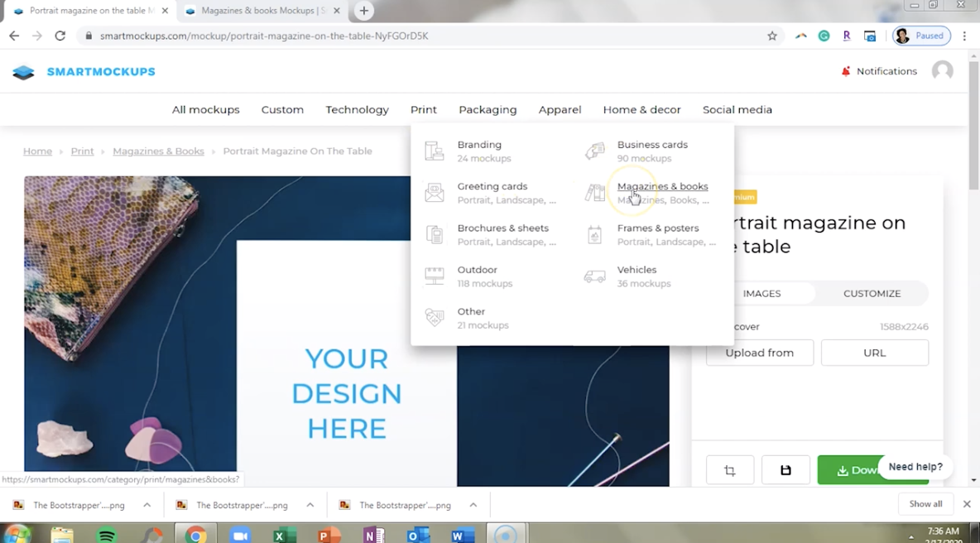980x543 pixels.
Task: Click the save mockup icon beside crop
Action: [x=785, y=469]
